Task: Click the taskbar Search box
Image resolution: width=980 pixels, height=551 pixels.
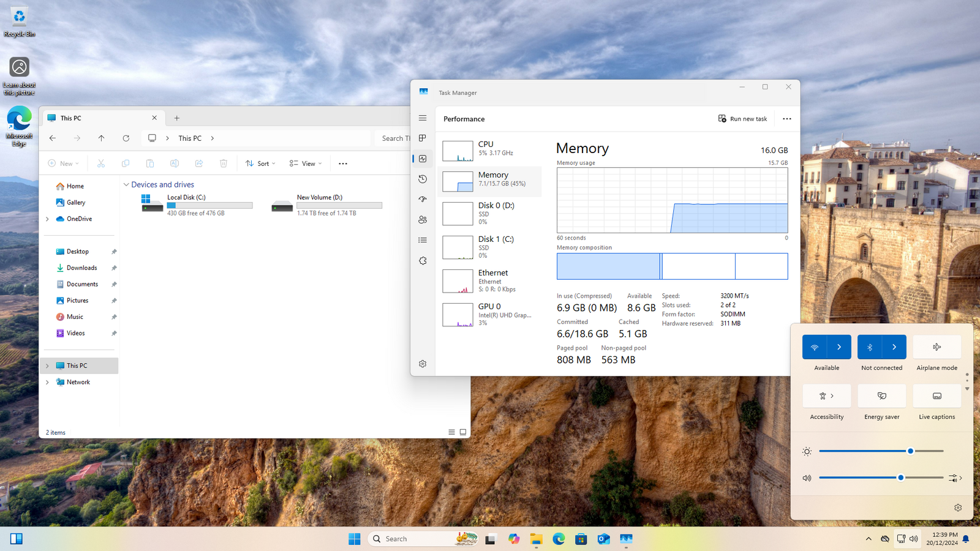Action: pos(423,539)
